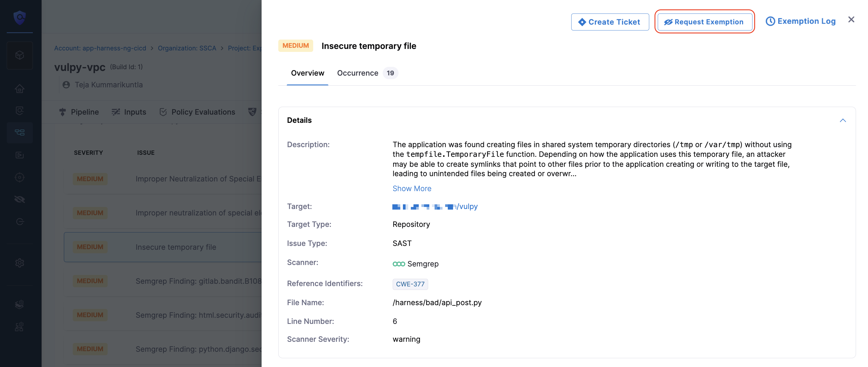
Task: Click the layers stack sidebar icon
Action: (x=20, y=304)
